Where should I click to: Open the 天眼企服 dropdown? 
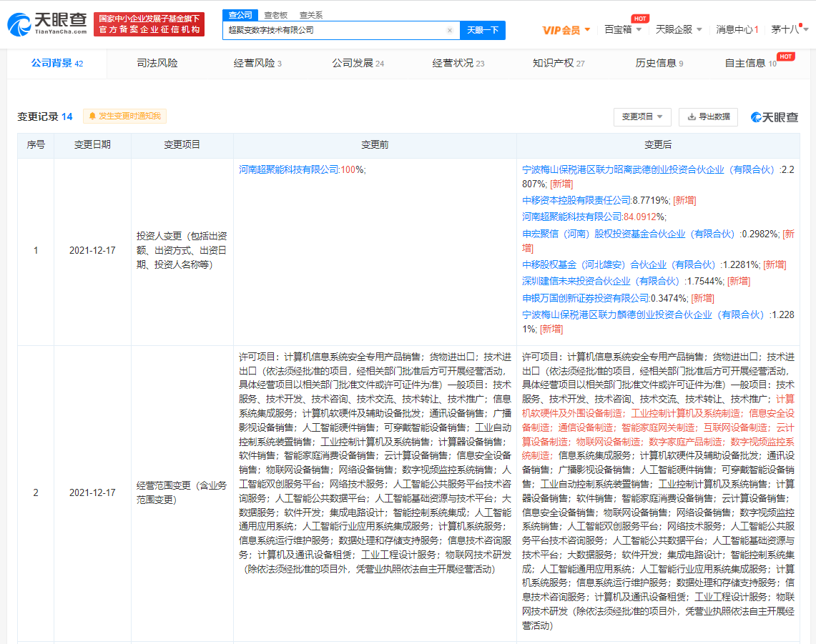coord(679,30)
